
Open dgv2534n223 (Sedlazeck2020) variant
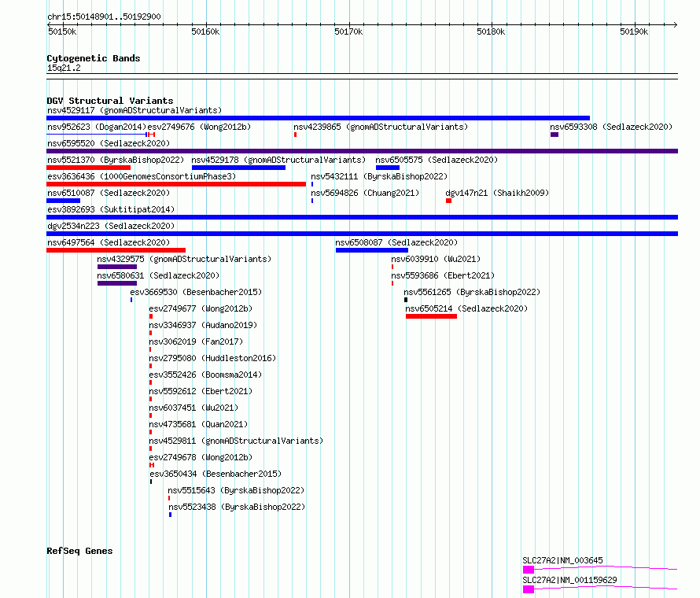(111, 226)
